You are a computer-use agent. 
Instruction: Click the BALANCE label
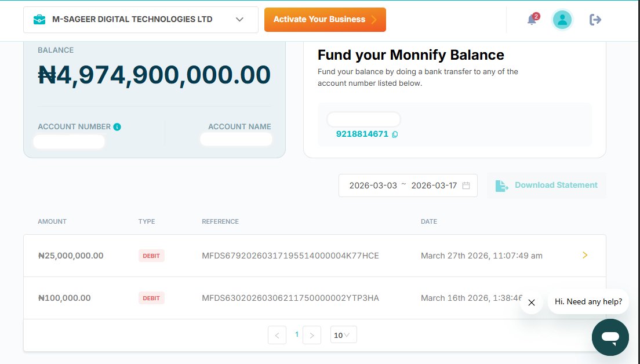coord(56,50)
